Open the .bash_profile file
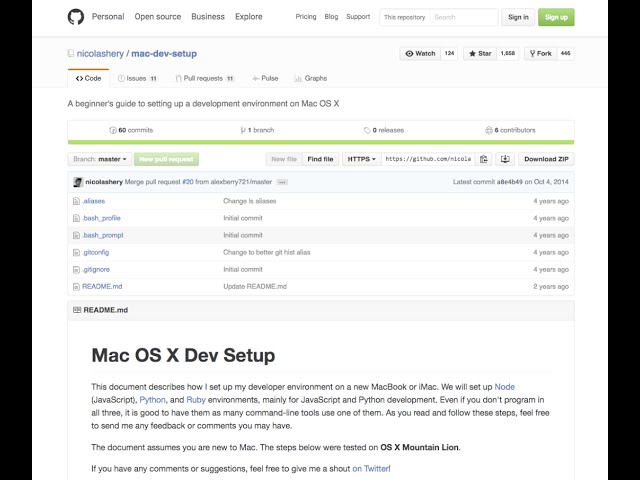The image size is (640, 480). pos(101,218)
